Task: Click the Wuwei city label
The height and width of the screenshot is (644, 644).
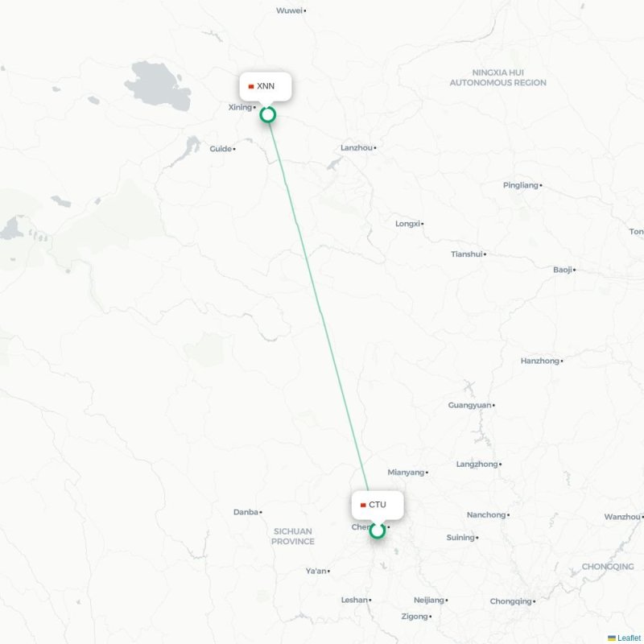Action: coord(289,10)
